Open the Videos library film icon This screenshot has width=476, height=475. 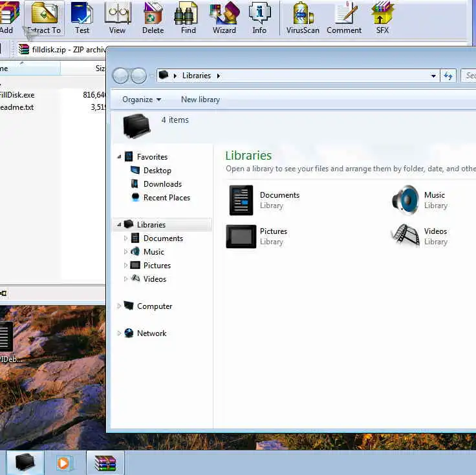[x=406, y=235]
